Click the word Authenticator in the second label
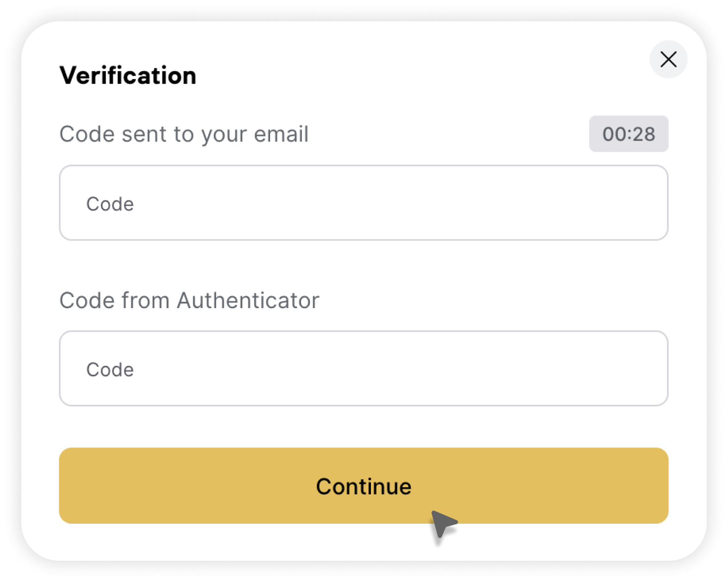This screenshot has height=582, width=728. click(x=248, y=301)
